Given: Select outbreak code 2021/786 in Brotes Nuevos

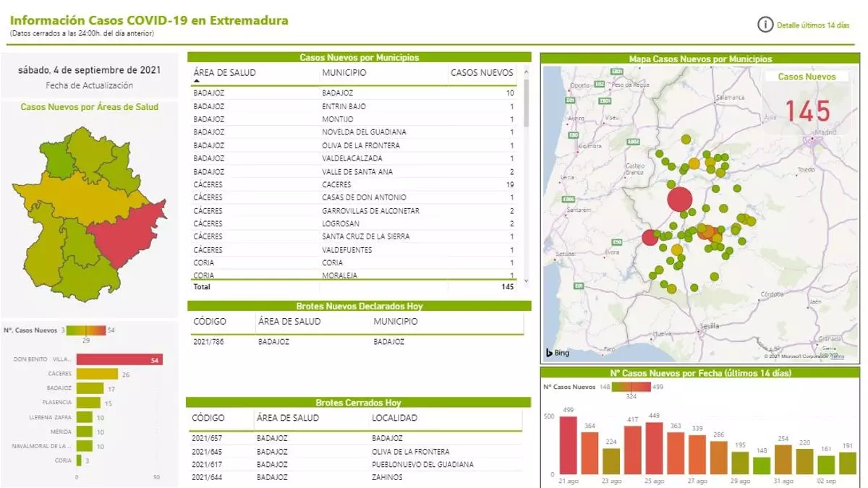Looking at the screenshot, I should (208, 342).
